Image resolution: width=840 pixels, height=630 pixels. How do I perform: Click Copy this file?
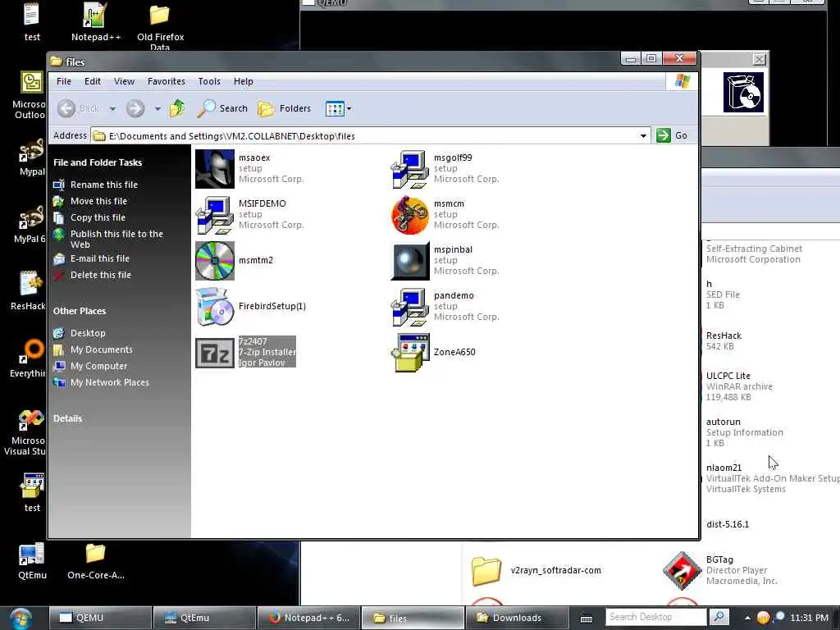click(x=98, y=217)
